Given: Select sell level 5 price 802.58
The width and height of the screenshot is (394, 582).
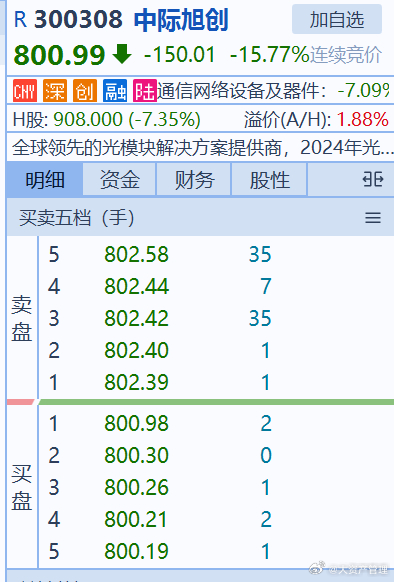Looking at the screenshot, I should coord(136,255).
